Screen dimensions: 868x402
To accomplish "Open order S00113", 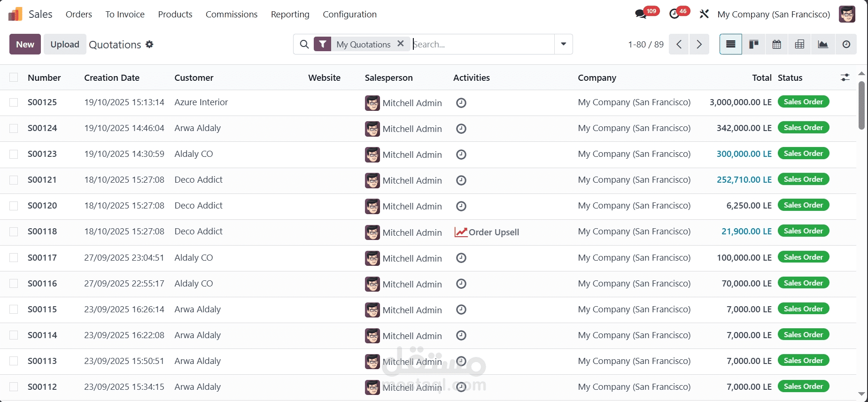I will coord(42,361).
